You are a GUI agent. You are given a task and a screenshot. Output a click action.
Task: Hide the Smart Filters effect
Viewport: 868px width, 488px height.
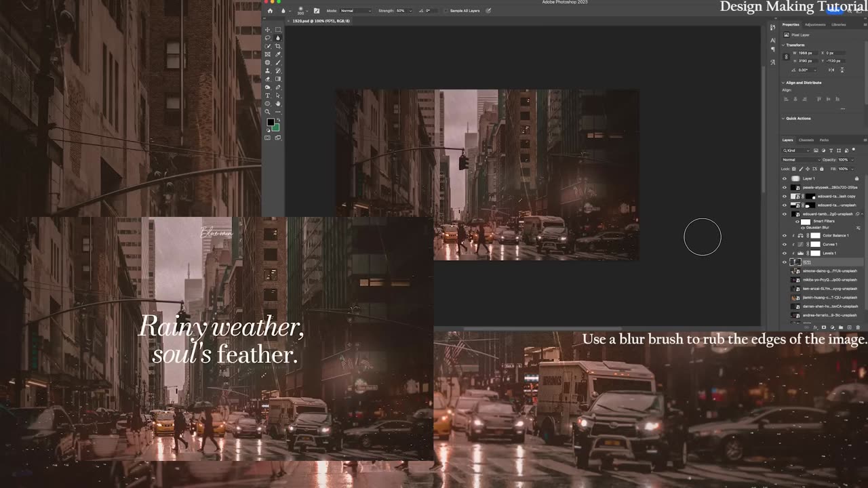[797, 222]
